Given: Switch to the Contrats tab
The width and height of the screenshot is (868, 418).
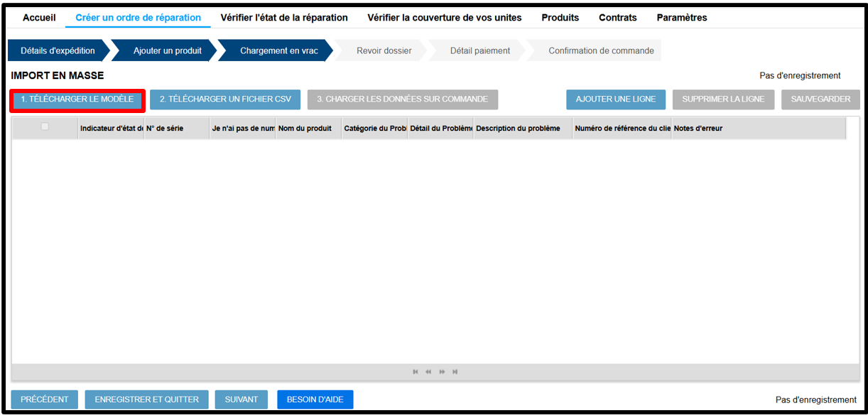Looking at the screenshot, I should coord(617,18).
